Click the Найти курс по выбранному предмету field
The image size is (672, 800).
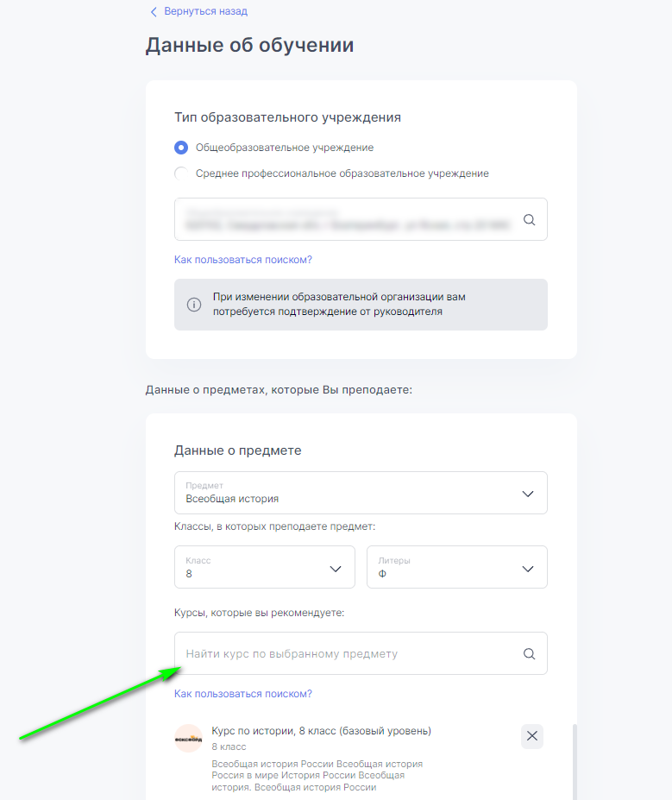click(x=345, y=654)
